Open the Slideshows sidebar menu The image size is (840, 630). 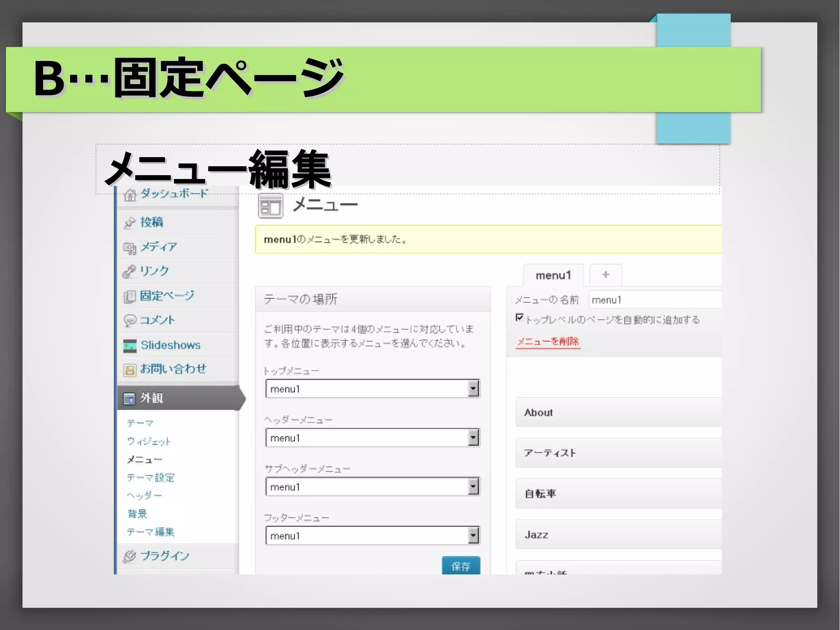click(x=171, y=345)
